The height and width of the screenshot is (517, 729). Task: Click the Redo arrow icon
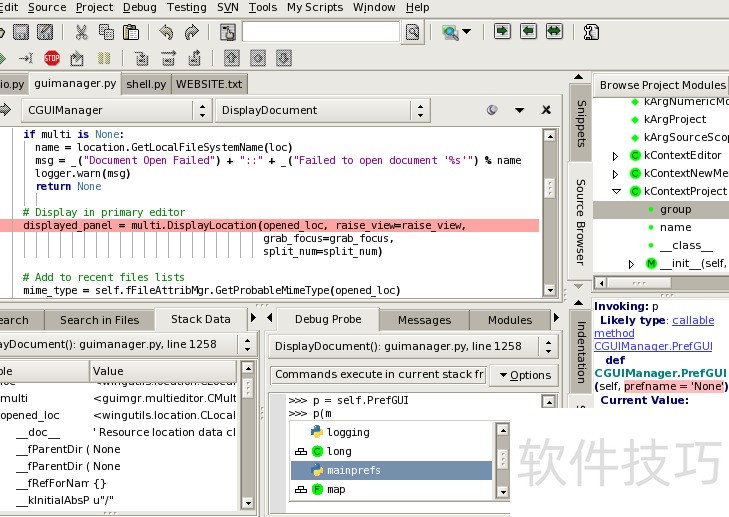point(193,32)
